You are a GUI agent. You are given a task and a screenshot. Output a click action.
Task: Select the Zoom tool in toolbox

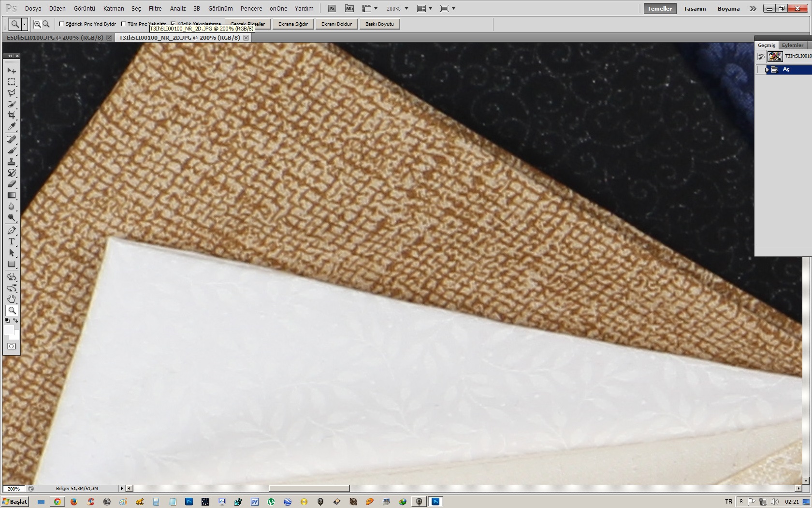[12, 311]
